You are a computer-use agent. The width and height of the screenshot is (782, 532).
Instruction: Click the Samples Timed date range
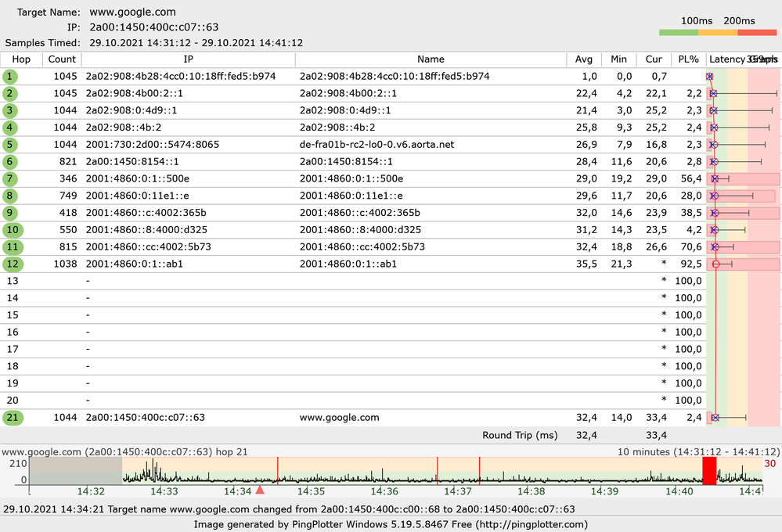click(196, 43)
